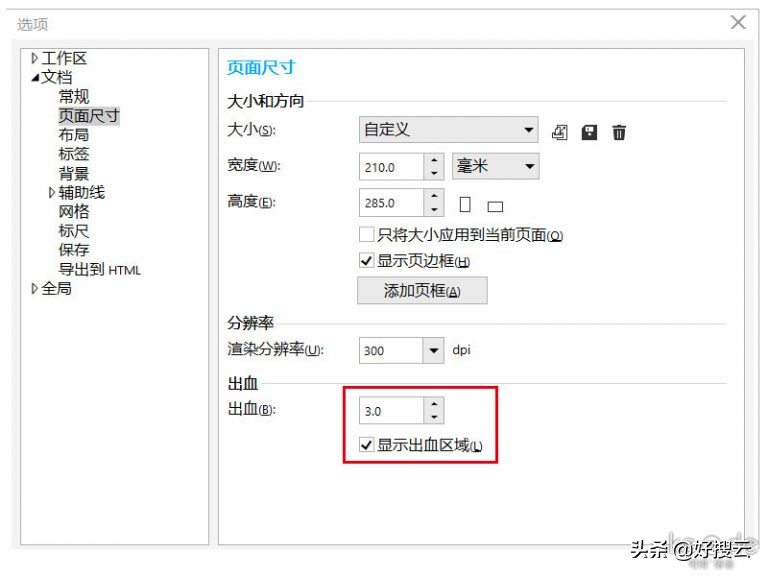Expand the 辅助线 tree node
The height and width of the screenshot is (576, 768).
pyautogui.click(x=52, y=193)
